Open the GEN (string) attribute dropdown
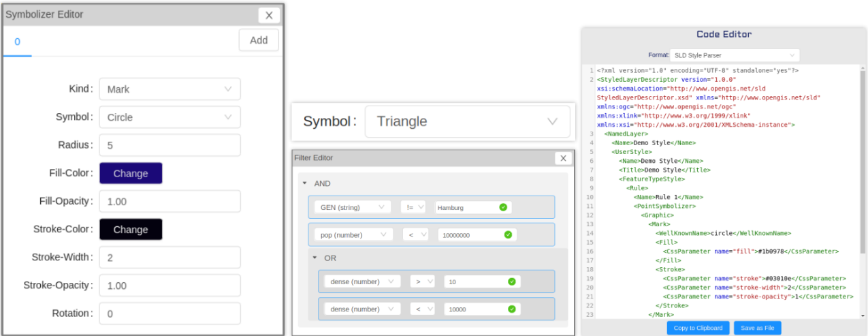The height and width of the screenshot is (336, 868). coord(352,207)
